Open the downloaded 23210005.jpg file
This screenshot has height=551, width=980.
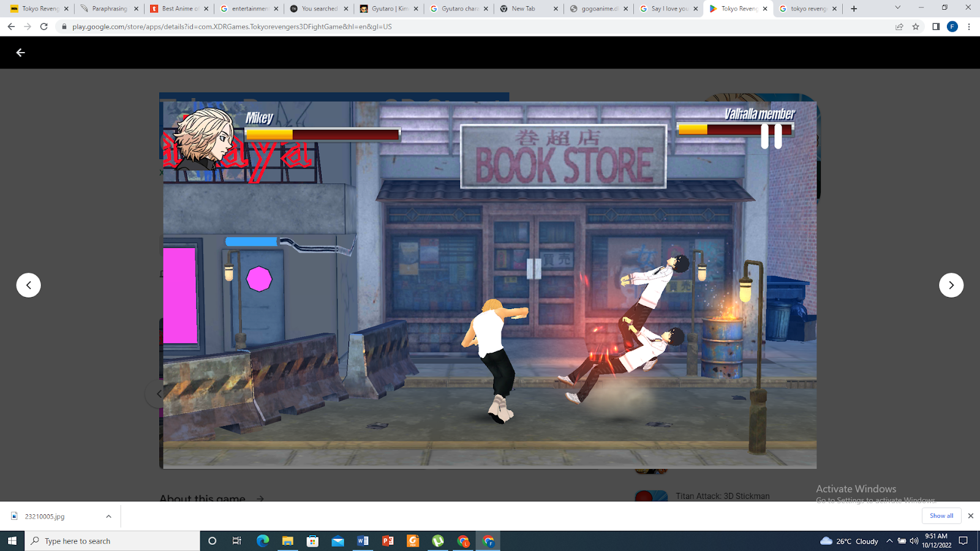tap(45, 516)
